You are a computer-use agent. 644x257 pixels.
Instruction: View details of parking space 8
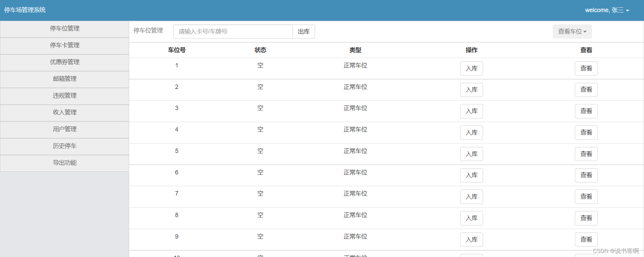click(586, 218)
